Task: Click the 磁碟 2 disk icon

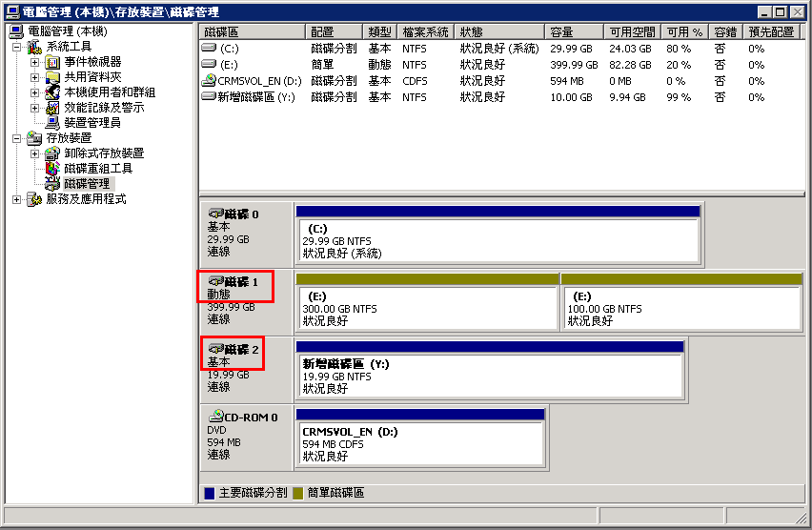Action: (216, 349)
